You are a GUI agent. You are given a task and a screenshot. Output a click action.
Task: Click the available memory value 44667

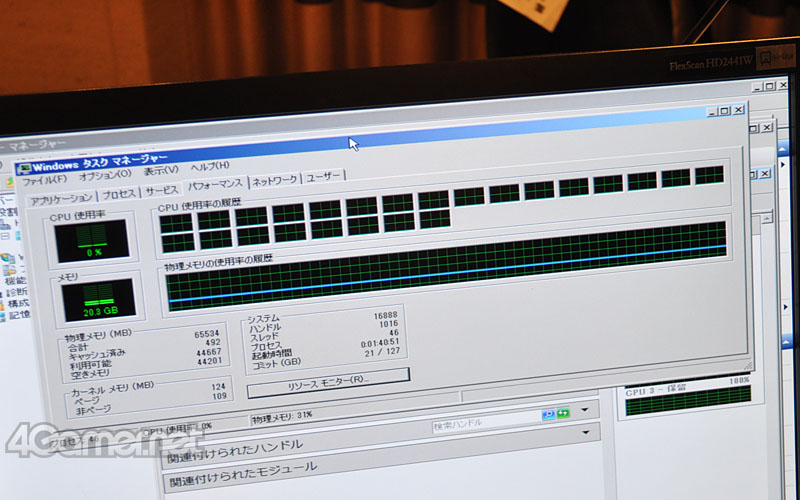[x=209, y=352]
